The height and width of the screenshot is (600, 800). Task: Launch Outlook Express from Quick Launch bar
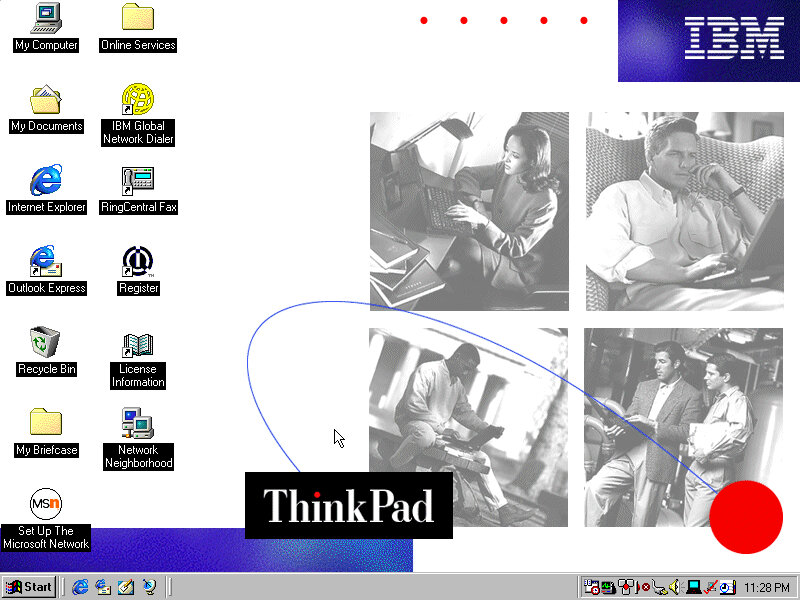point(103,587)
